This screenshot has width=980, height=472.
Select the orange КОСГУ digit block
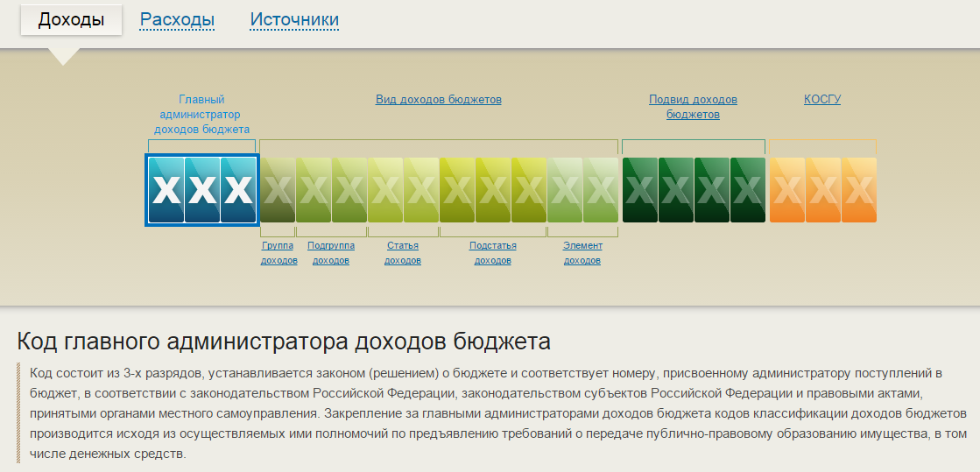(x=823, y=190)
